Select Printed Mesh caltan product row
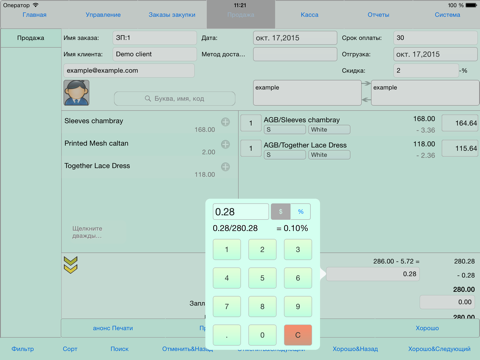Screen dimensions: 480x360 point(150,147)
